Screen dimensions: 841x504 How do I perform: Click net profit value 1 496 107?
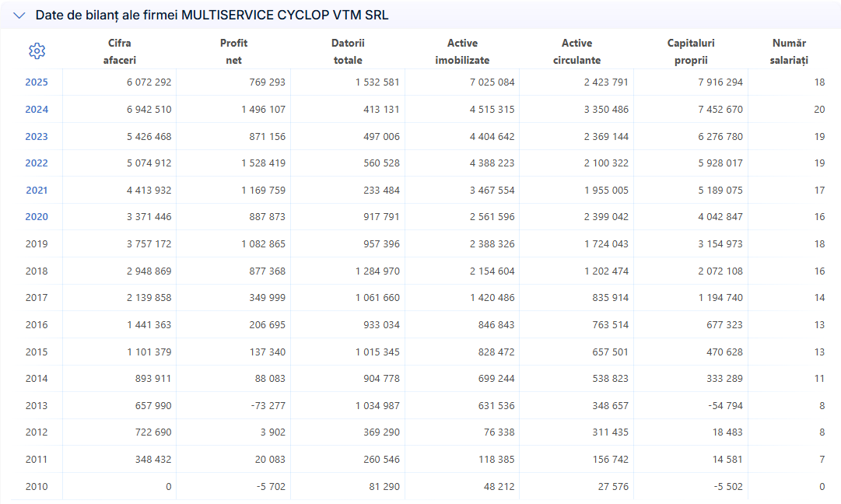[x=264, y=110]
